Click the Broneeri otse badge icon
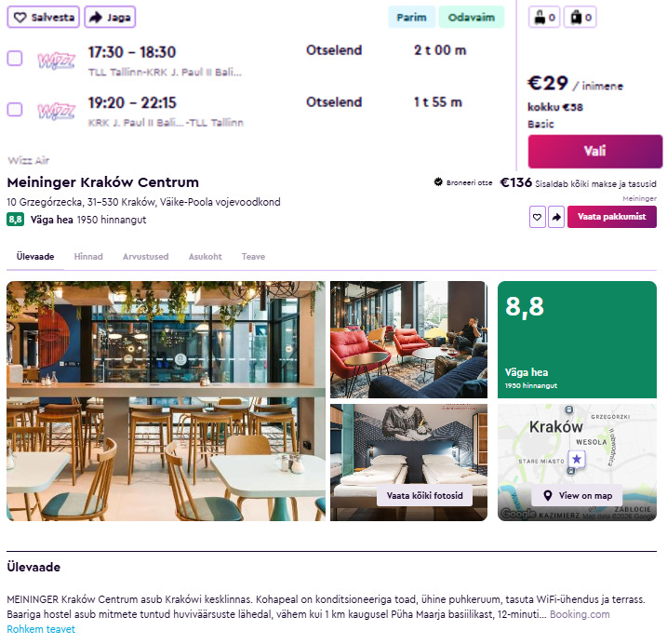This screenshot has height=644, width=667. point(438,182)
